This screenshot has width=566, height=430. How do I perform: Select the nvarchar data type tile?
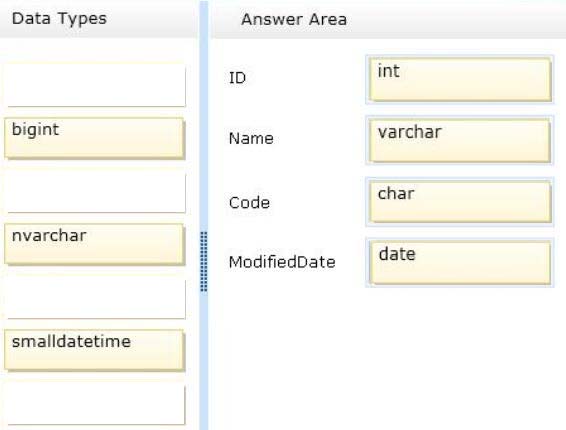click(95, 244)
